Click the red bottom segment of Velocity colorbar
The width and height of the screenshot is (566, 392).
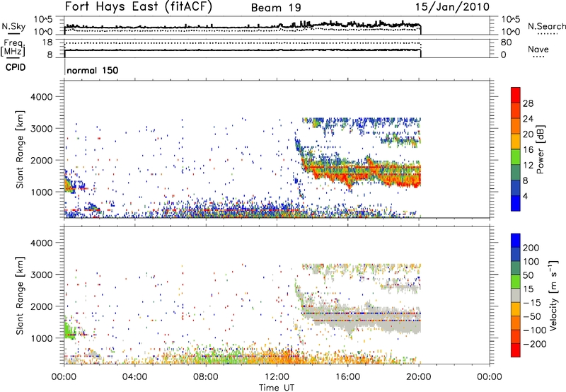pos(516,350)
